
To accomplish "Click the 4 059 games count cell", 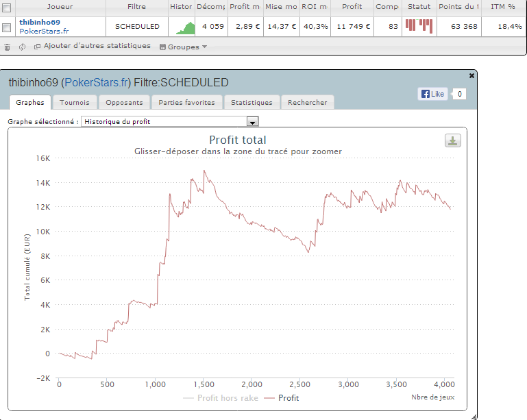I will tap(212, 27).
